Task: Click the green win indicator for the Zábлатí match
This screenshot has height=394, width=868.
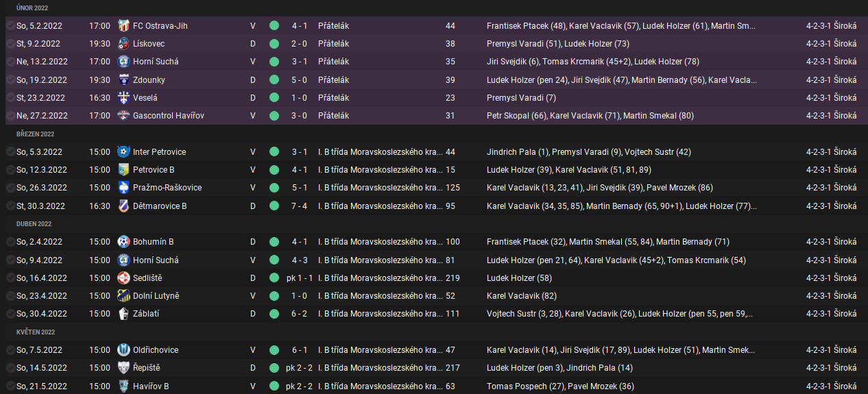Action: tap(274, 314)
